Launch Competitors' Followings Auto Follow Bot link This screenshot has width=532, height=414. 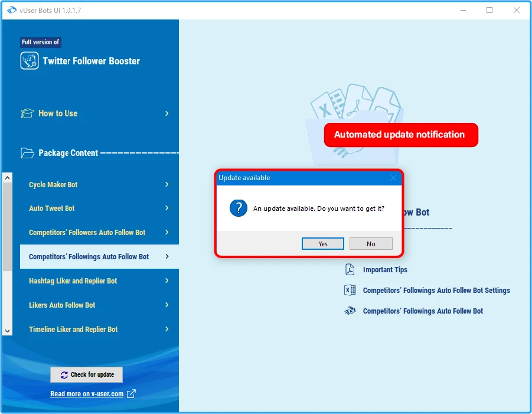pos(423,311)
